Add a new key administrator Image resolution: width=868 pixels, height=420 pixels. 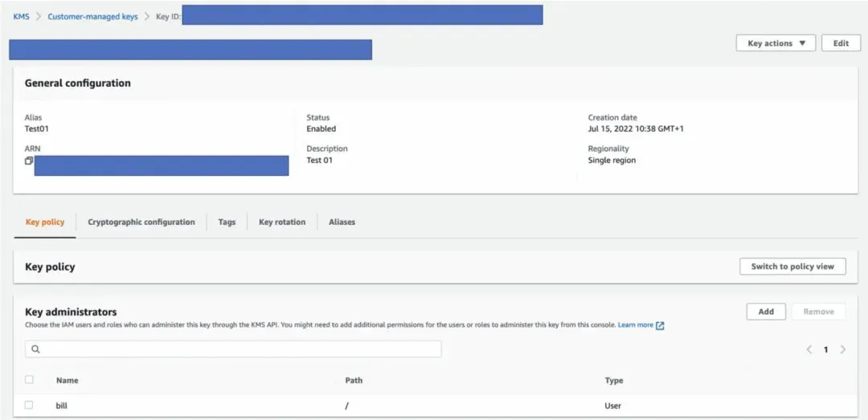point(765,312)
